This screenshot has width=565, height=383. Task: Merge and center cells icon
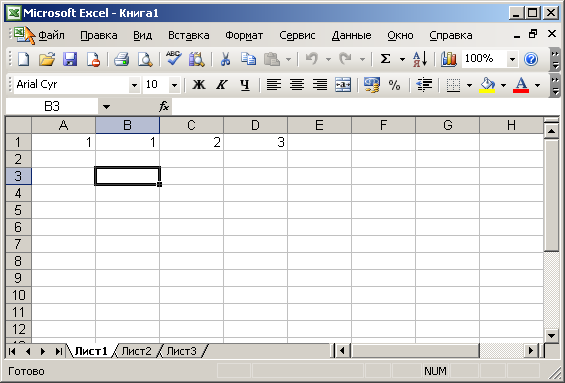pyautogui.click(x=343, y=85)
